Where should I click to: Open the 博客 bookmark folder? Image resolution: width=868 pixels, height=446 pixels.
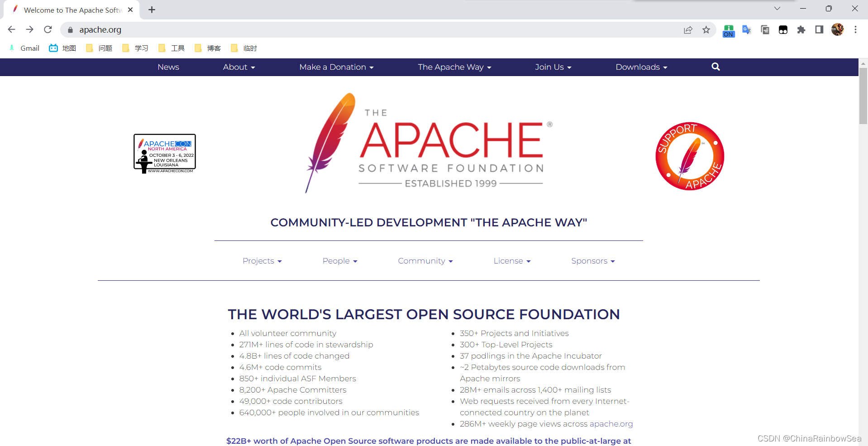coord(208,48)
